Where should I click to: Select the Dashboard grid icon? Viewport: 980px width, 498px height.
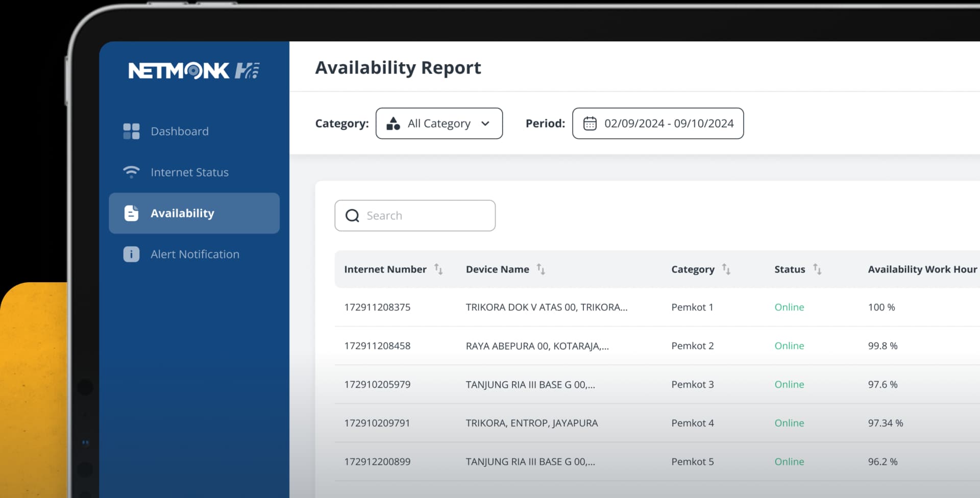(x=131, y=131)
